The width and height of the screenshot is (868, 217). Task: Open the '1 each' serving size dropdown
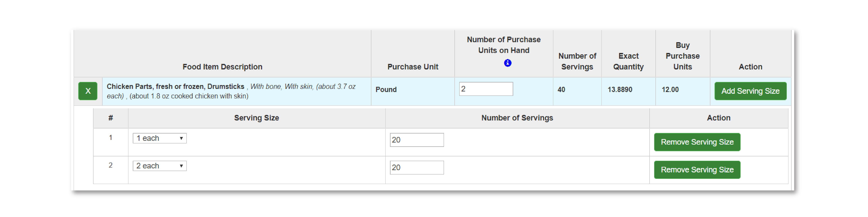coord(160,138)
